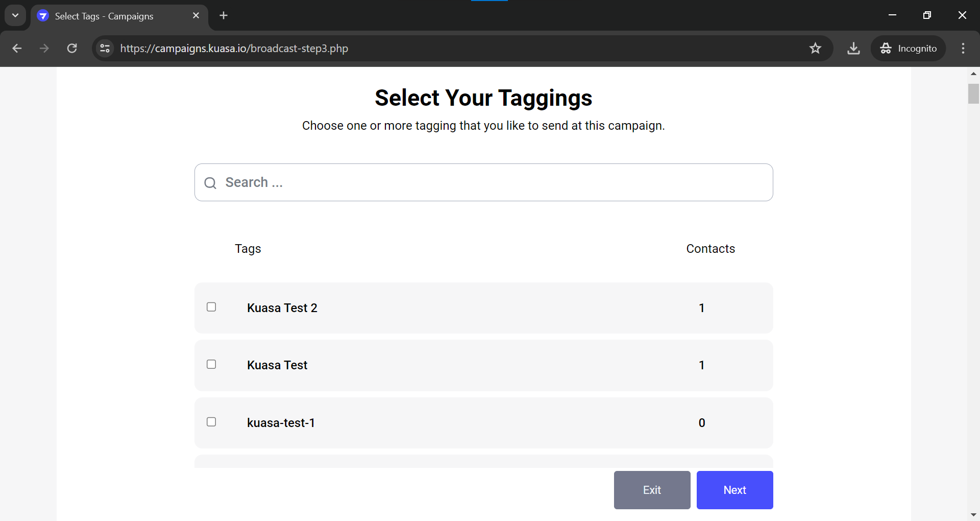This screenshot has width=980, height=521.
Task: Click the Incognito profile indicator
Action: click(908, 49)
